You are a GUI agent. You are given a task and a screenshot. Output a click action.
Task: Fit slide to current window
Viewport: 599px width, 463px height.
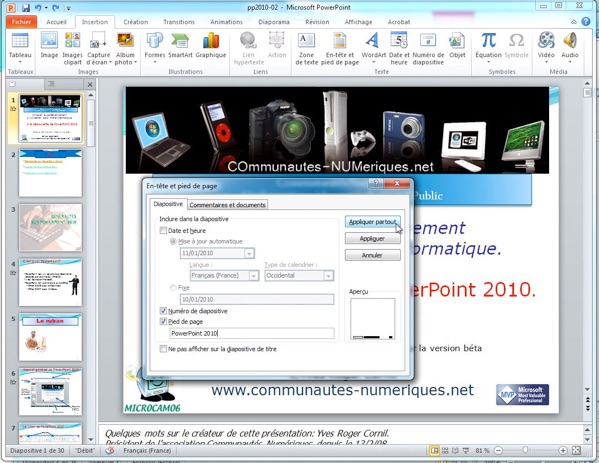point(576,451)
